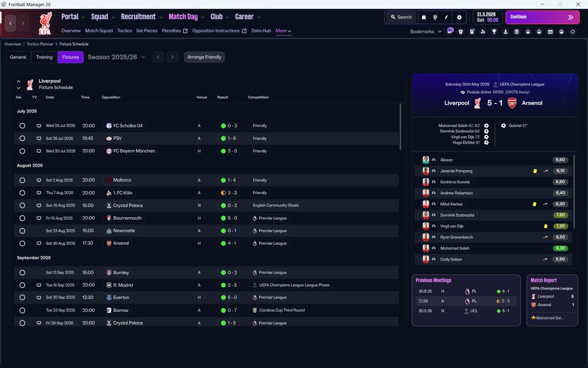Select the Bournemouth fixture radio button
Viewport: 588px width, 368px height.
pos(22,218)
